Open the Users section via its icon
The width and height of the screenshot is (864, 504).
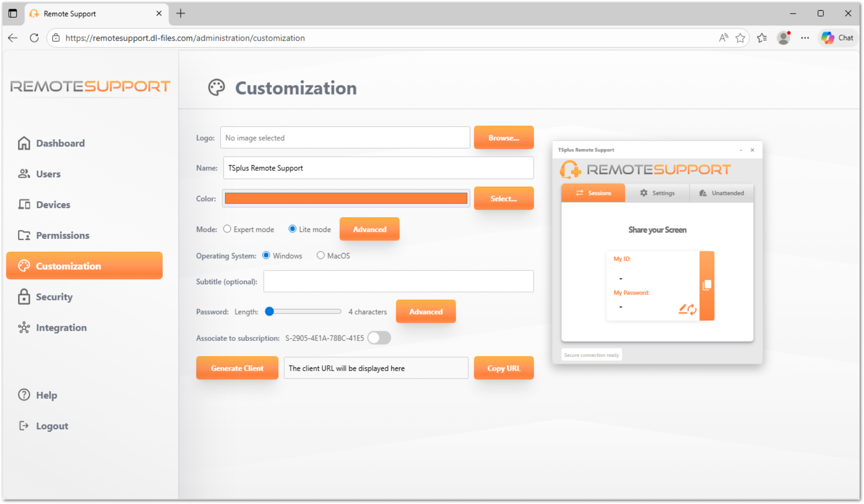[23, 173]
